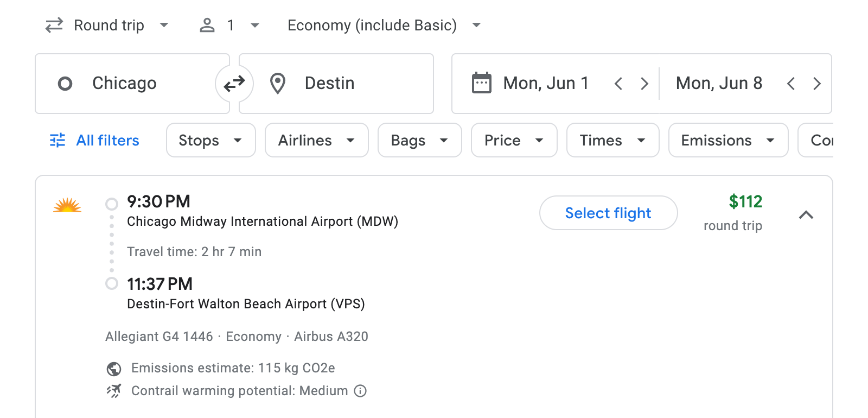The image size is (868, 418).
Task: Collapse the Allegiant flight details chevron
Action: point(807,215)
